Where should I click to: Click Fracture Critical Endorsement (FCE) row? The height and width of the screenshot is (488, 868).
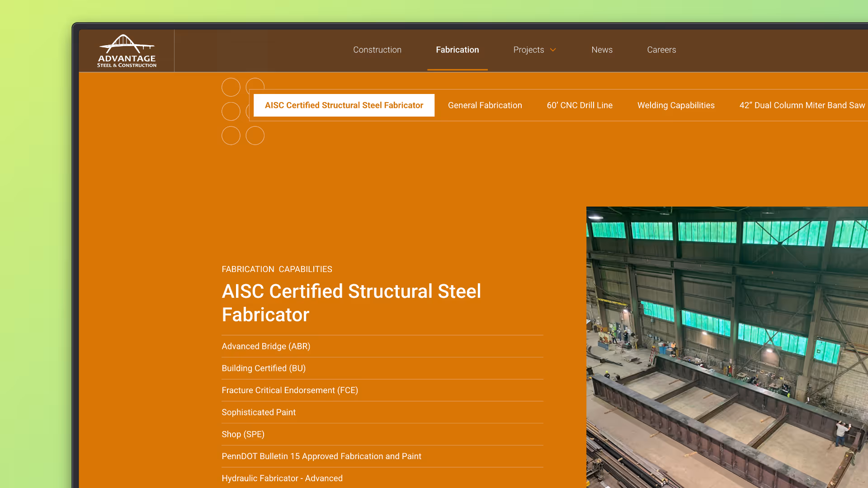(x=289, y=390)
